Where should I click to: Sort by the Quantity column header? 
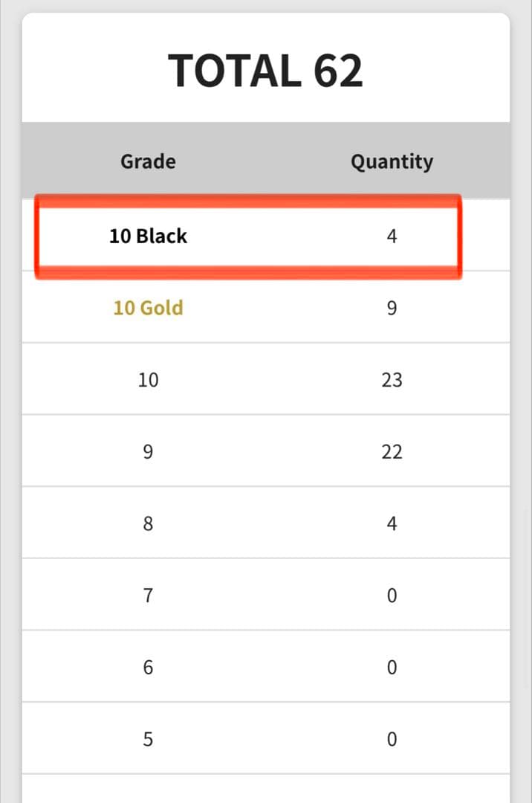point(392,161)
